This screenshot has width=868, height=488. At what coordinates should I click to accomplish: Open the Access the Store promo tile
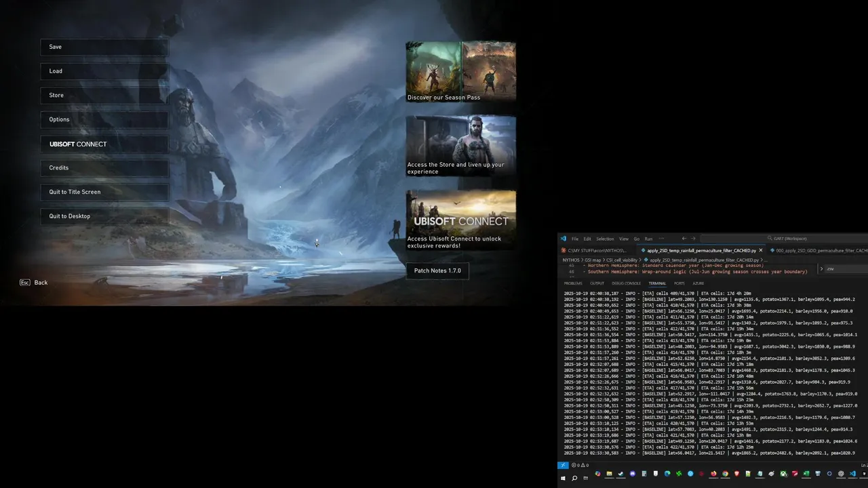461,146
